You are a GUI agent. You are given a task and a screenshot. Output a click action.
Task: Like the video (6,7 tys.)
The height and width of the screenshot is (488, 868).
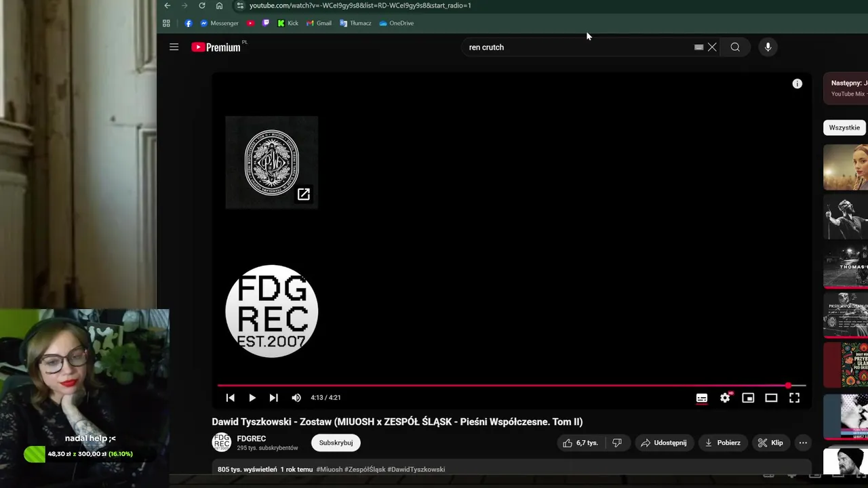coord(581,443)
